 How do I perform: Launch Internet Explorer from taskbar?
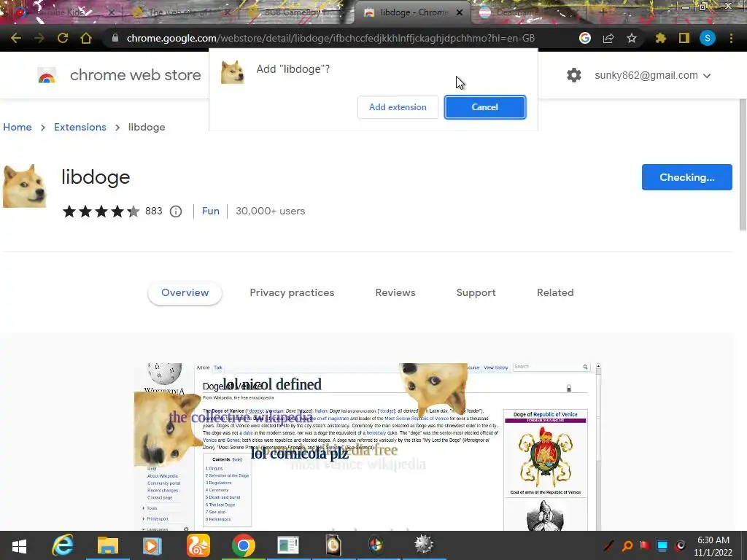63,545
